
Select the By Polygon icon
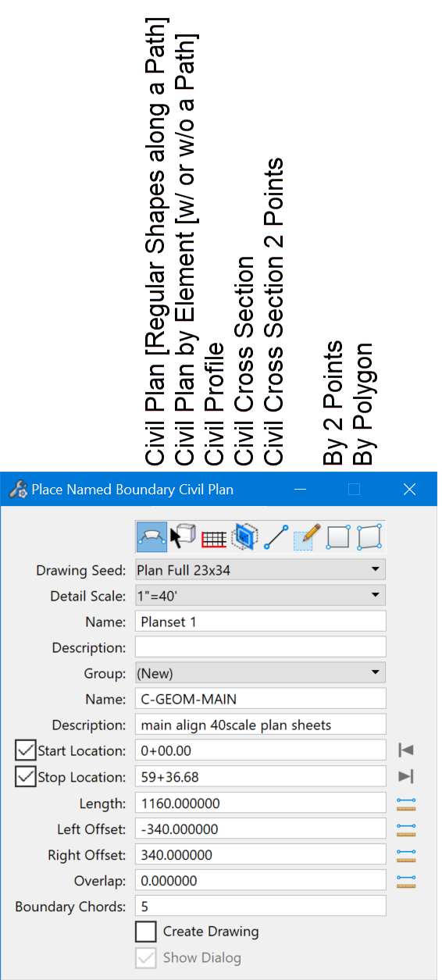(x=369, y=537)
